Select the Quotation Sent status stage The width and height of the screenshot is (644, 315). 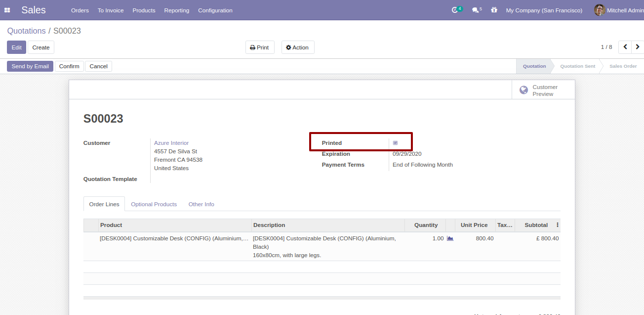pos(577,66)
